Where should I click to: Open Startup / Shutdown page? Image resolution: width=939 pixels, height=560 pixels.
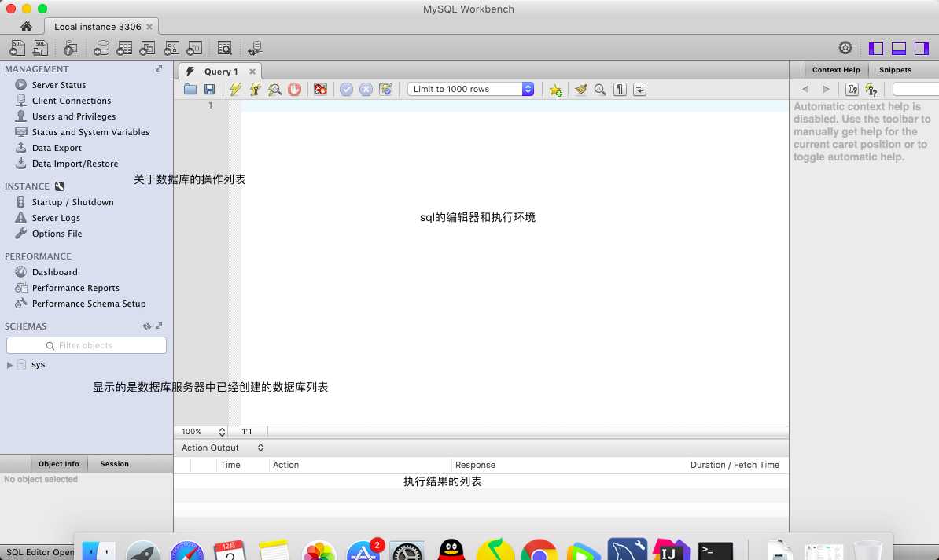click(72, 202)
